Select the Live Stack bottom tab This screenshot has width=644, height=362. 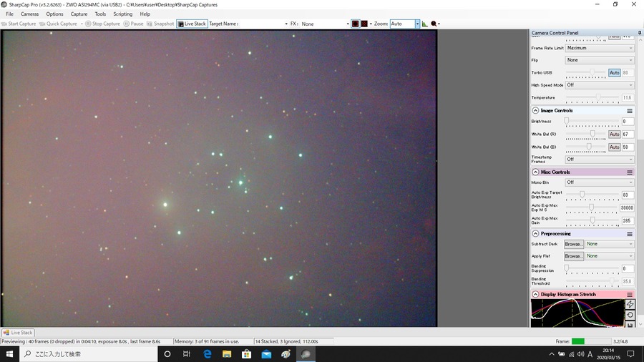click(18, 333)
